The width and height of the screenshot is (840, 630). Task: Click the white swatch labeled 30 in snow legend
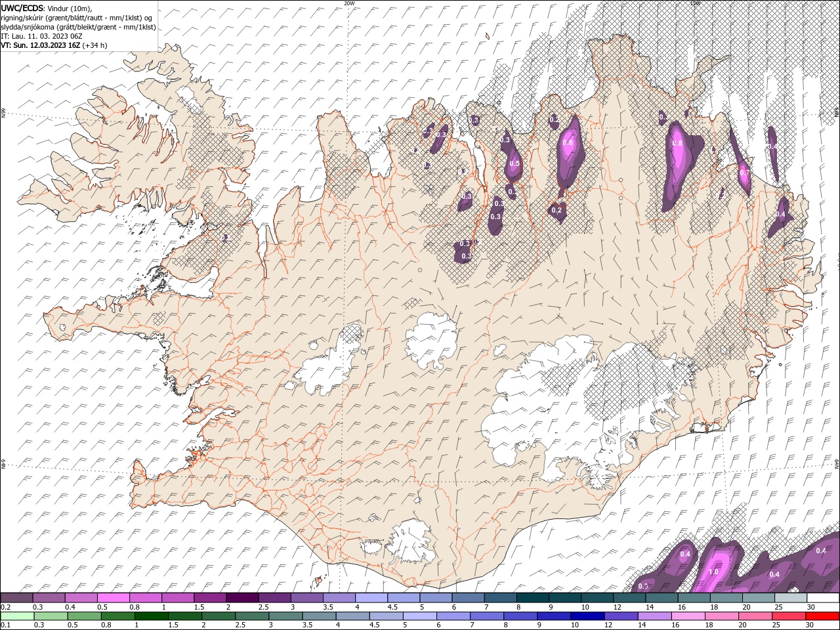click(x=823, y=598)
